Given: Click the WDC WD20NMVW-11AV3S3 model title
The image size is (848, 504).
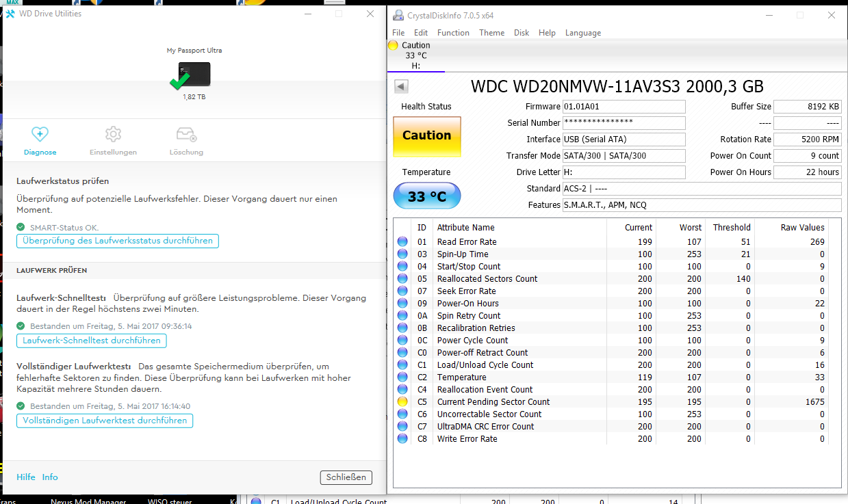Looking at the screenshot, I should [x=617, y=87].
